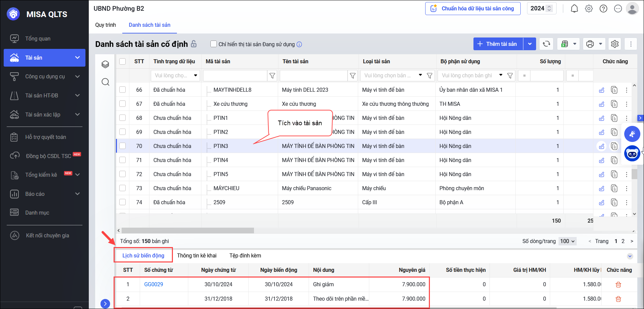Open the GG0029 voucher link
This screenshot has height=309, width=644.
(x=153, y=284)
